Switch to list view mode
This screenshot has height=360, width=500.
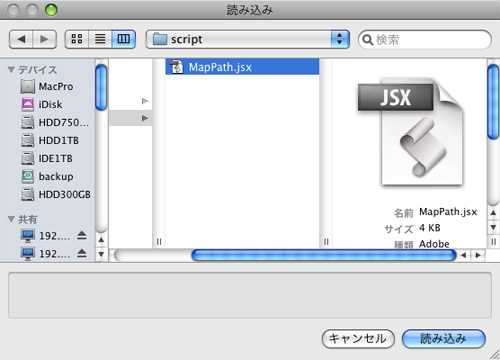coord(100,39)
